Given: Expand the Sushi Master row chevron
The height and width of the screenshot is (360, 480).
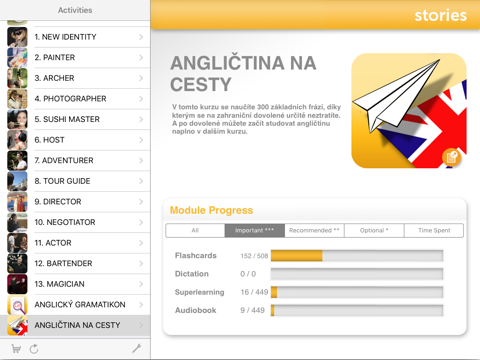Looking at the screenshot, I should tap(141, 119).
